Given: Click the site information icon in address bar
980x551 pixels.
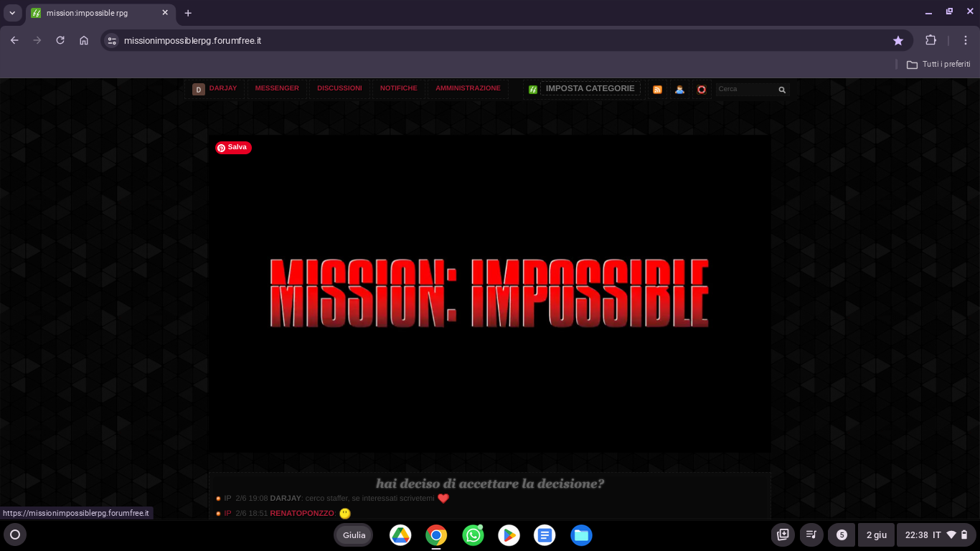Looking at the screenshot, I should (112, 41).
